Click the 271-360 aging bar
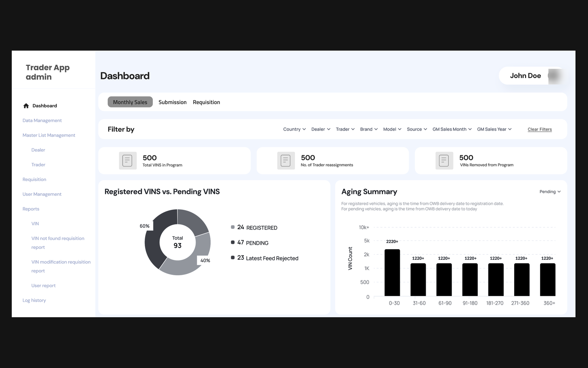 pyautogui.click(x=522, y=280)
